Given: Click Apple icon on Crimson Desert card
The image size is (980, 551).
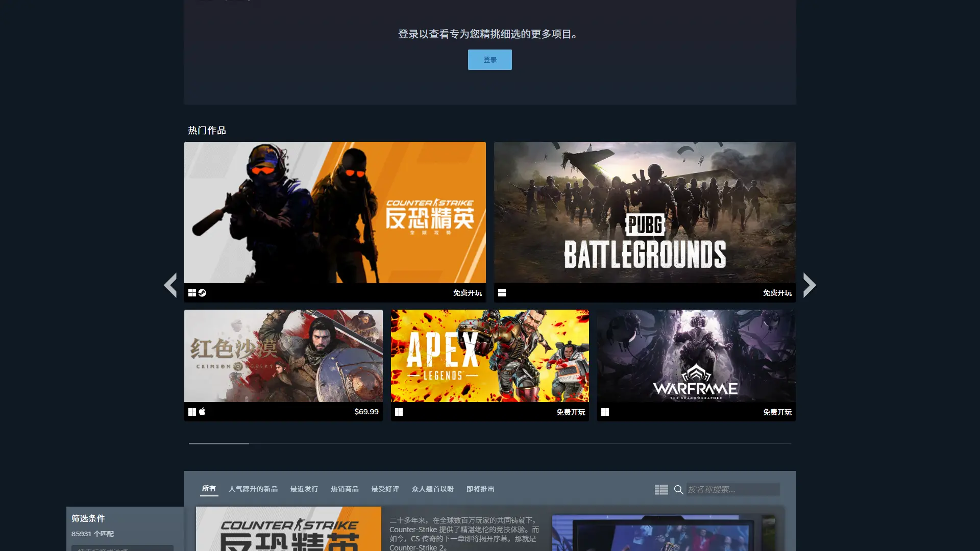Looking at the screenshot, I should [x=202, y=412].
